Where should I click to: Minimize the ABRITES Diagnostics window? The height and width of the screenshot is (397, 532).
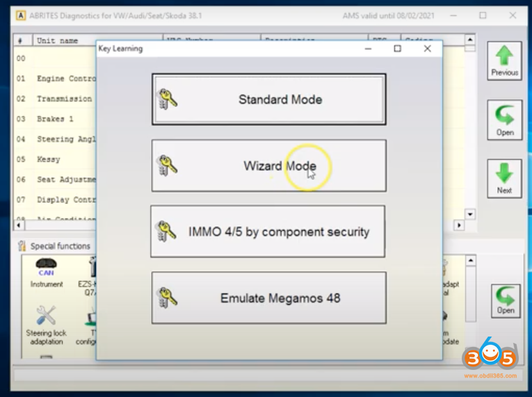pos(453,15)
